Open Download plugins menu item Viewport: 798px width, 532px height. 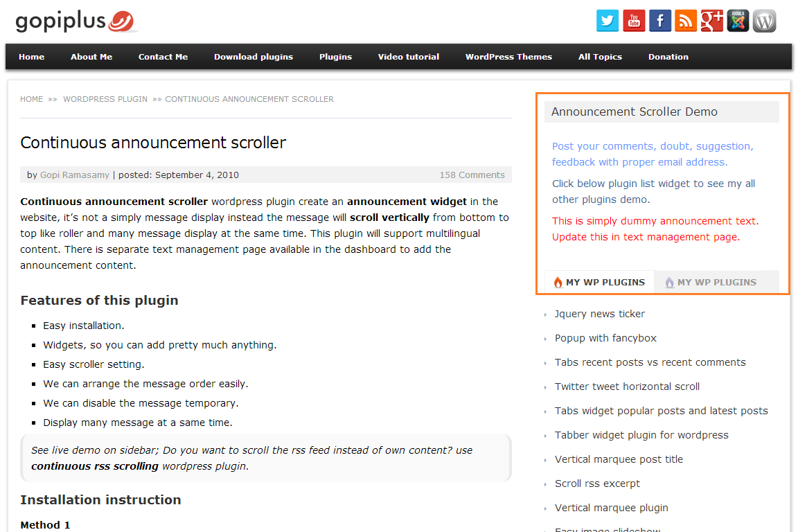[x=254, y=57]
